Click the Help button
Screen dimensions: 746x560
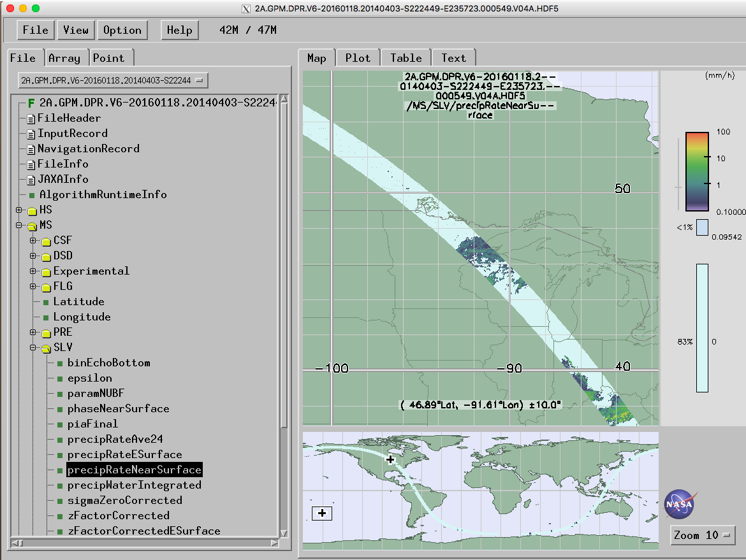tap(179, 30)
